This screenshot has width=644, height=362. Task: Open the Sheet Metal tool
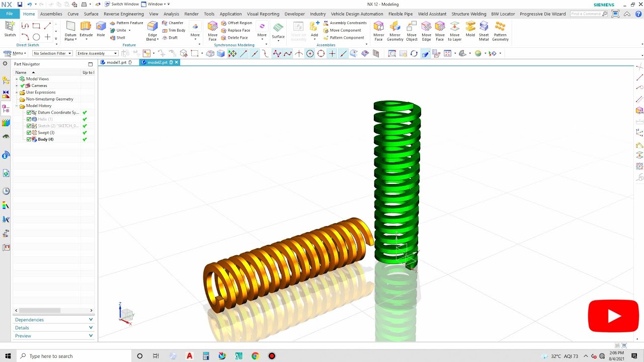(484, 31)
